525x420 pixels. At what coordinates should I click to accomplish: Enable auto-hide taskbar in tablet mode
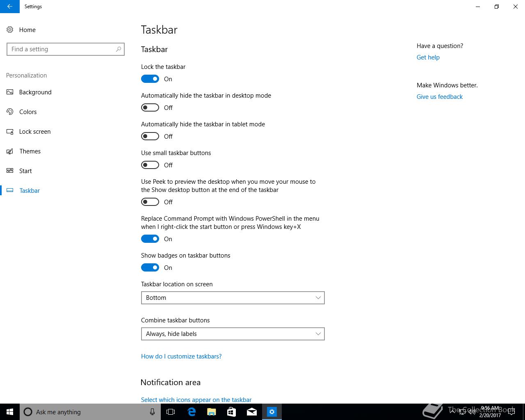(150, 136)
